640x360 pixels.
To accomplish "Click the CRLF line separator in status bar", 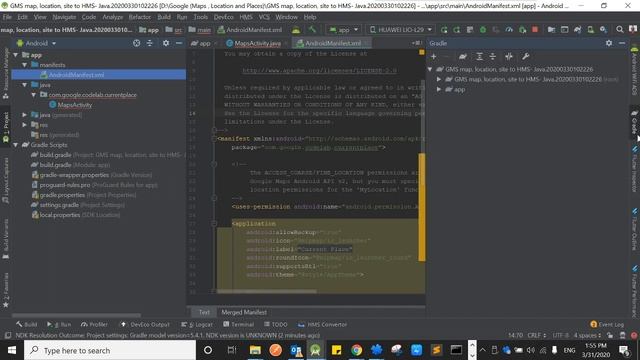I will tap(537, 335).
